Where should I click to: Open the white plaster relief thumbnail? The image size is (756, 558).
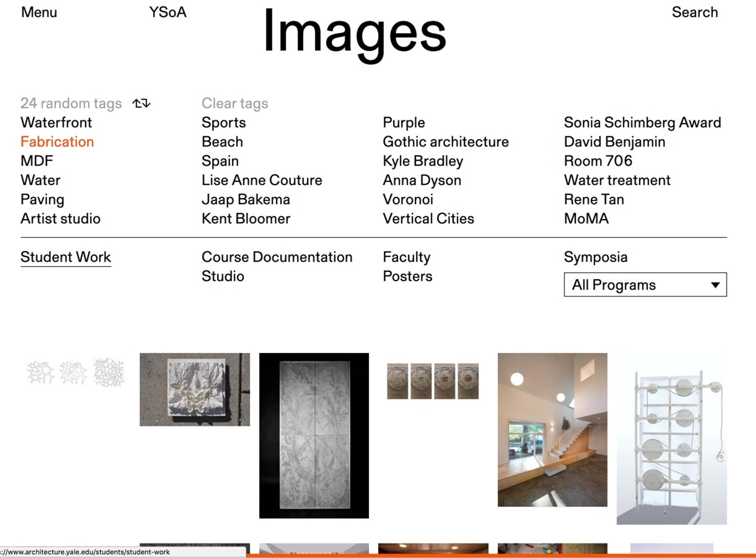194,389
